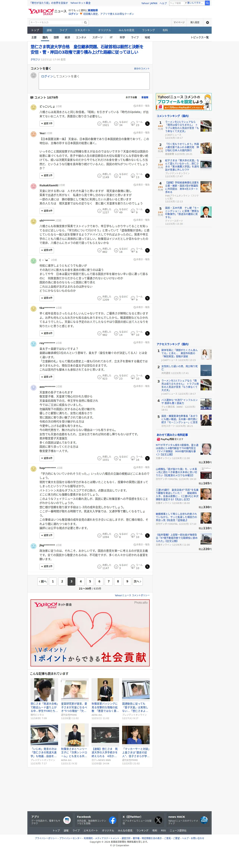Open the settings gear icon
The image size is (239, 868).
(x=207, y=23)
